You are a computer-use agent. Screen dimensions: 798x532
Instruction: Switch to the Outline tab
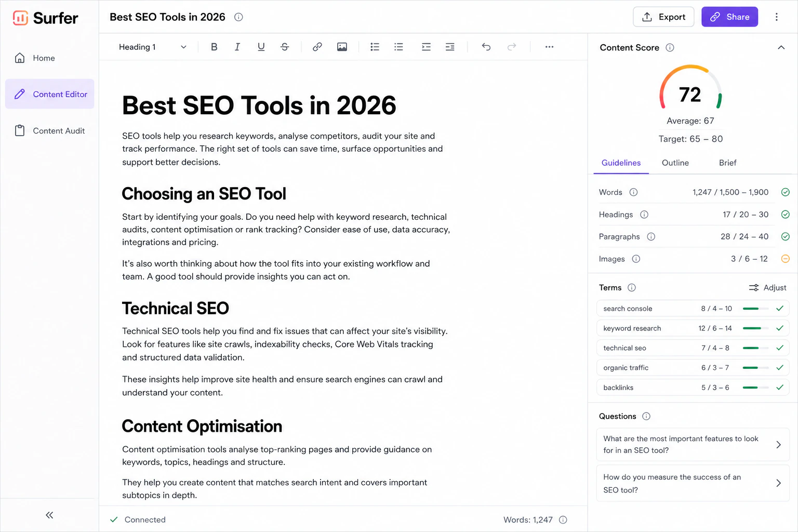[x=675, y=163]
